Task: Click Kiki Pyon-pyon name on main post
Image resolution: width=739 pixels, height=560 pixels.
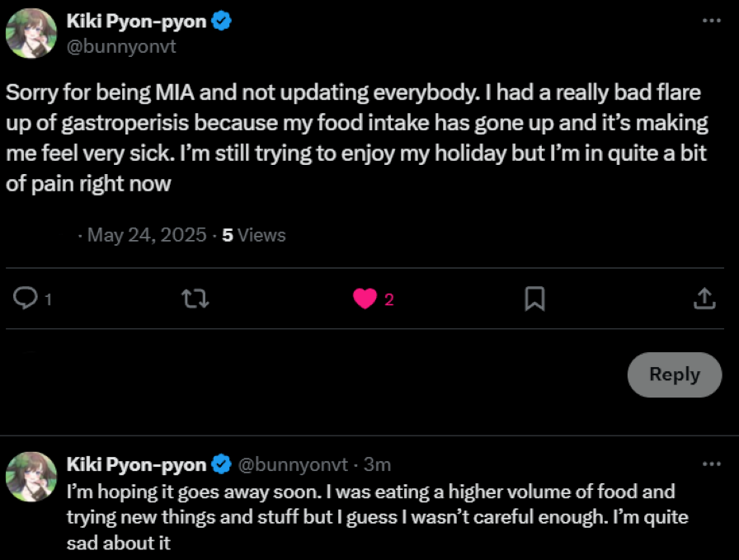Action: (x=136, y=21)
